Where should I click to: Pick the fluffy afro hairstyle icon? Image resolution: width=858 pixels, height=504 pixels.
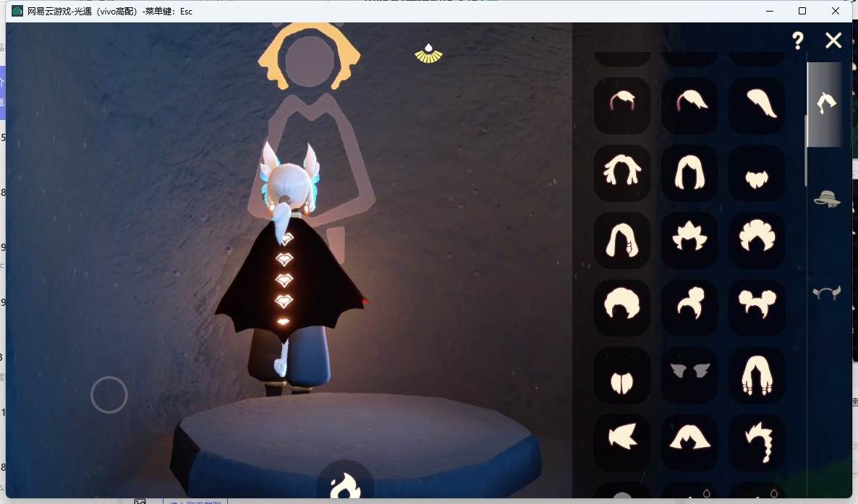click(x=622, y=307)
